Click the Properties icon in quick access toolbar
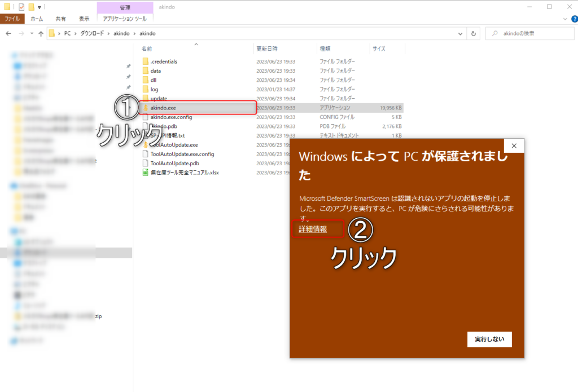 21,7
